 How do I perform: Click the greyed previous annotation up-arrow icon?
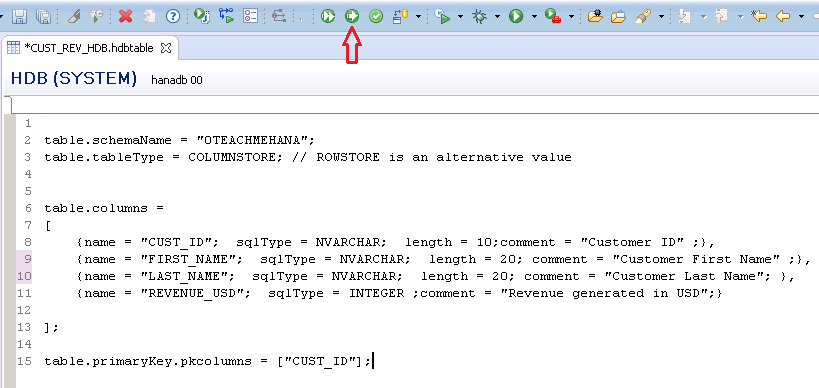[722, 17]
